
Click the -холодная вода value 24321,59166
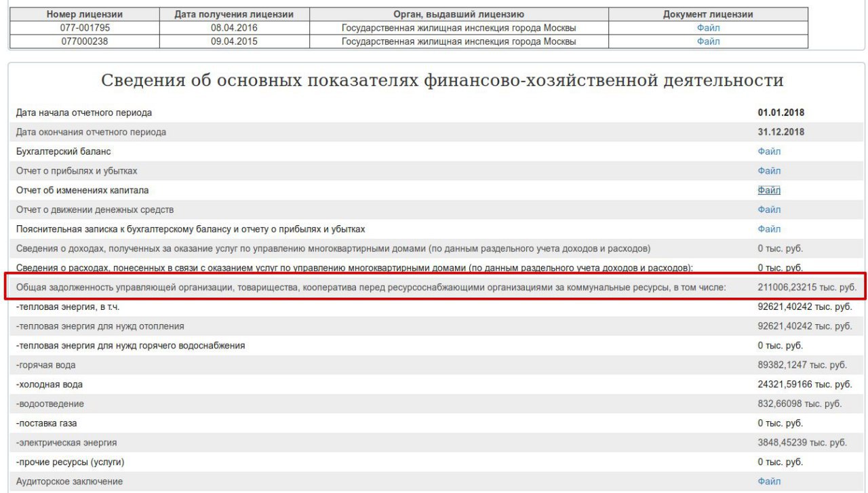[805, 384]
